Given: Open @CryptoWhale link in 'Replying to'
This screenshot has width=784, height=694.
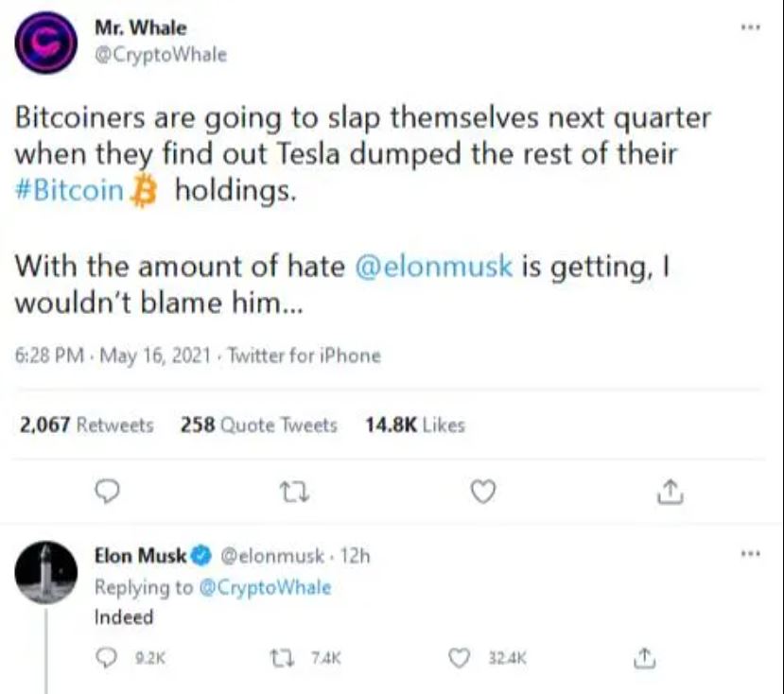Looking at the screenshot, I should coord(265,587).
